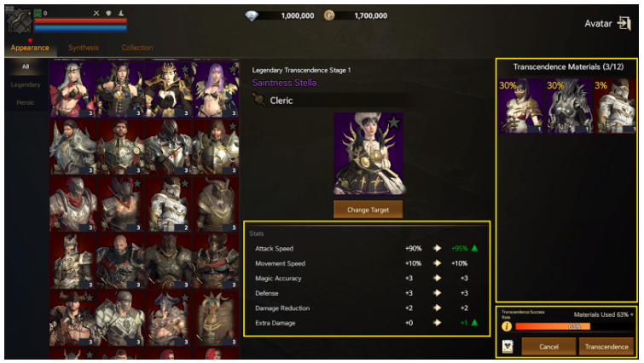Click the crossed weapons character emblem
The width and height of the screenshot is (644, 363).
[19, 20]
